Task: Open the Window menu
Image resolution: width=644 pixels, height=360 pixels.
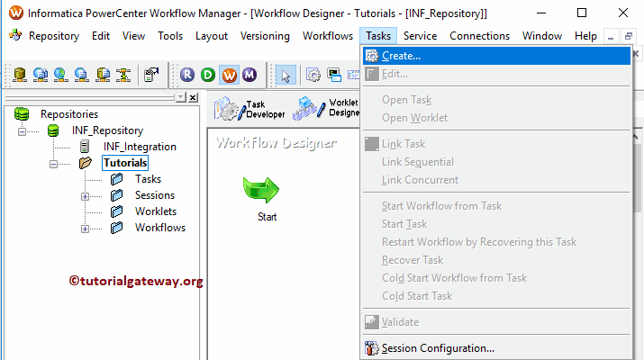Action: pos(541,36)
